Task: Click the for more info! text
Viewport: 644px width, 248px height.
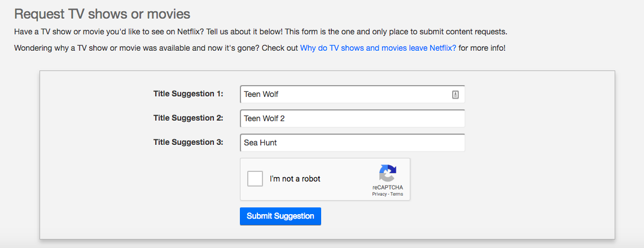Action: tap(482, 48)
